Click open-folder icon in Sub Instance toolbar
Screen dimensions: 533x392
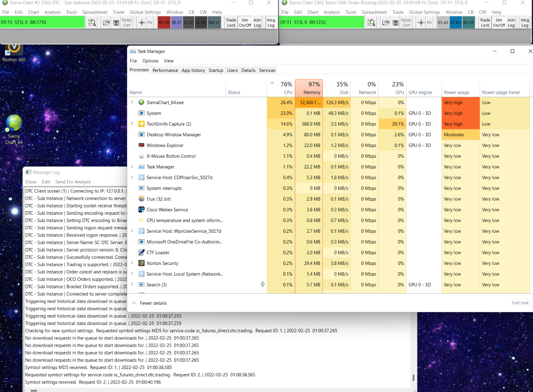click(106, 23)
